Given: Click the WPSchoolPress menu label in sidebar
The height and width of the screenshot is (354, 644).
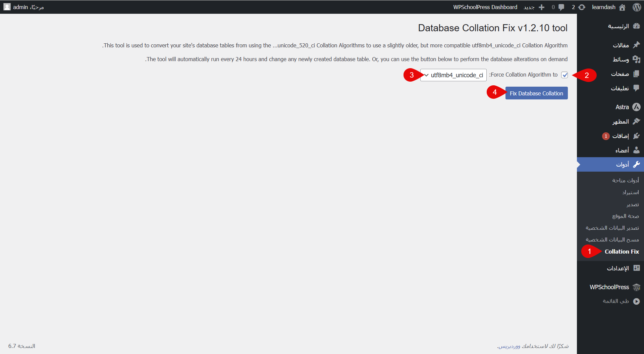Looking at the screenshot, I should 609,287.
